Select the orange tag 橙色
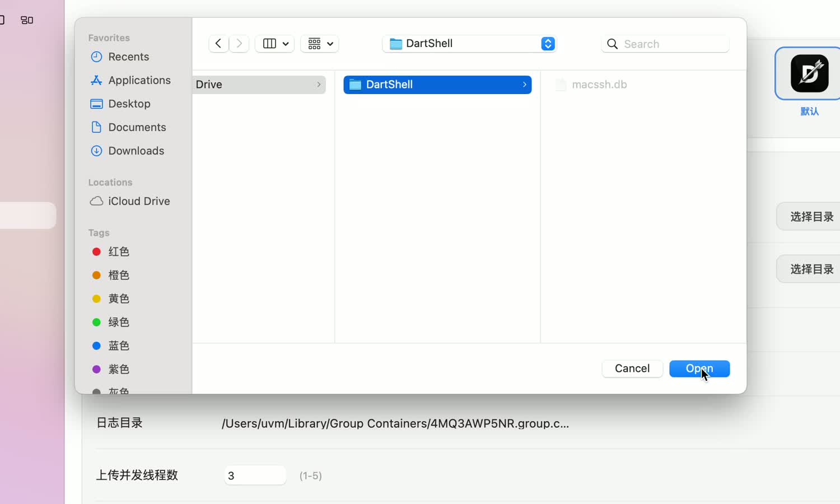The image size is (840, 504). [x=111, y=275]
